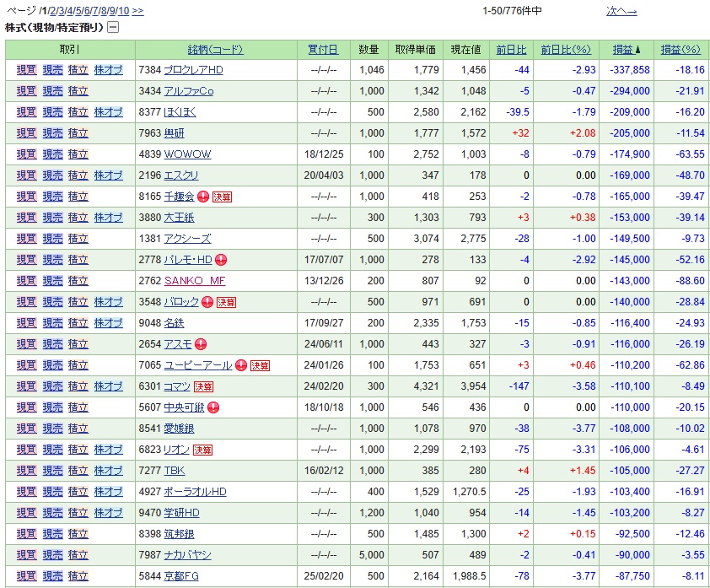Open the WOWOW stock link
Screen dimensions: 710x588
[x=187, y=154]
